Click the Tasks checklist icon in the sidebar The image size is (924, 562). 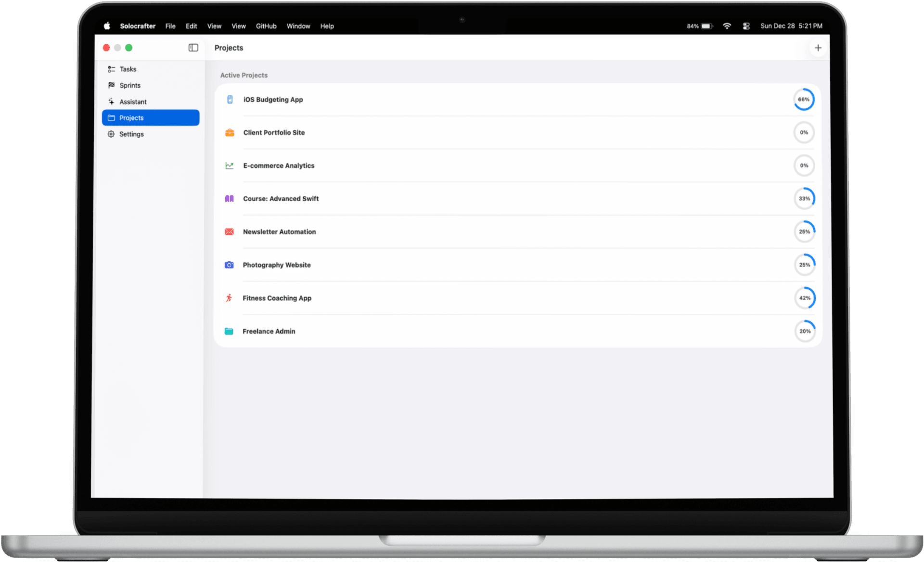[x=111, y=69]
